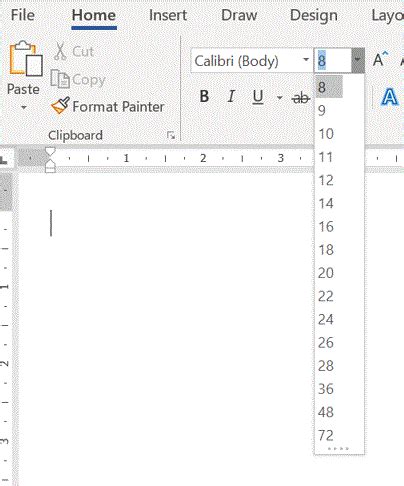Toggle Italic formatting
The height and width of the screenshot is (486, 404).
[231, 97]
